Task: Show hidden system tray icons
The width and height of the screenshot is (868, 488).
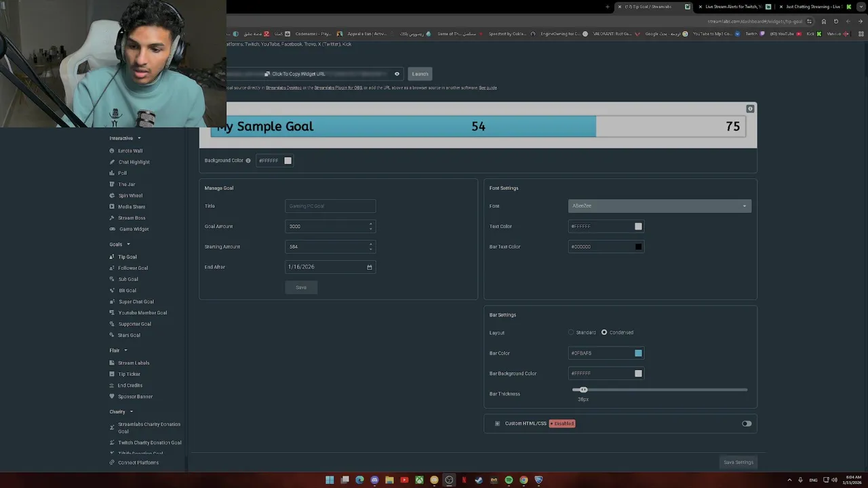Action: coord(791,480)
